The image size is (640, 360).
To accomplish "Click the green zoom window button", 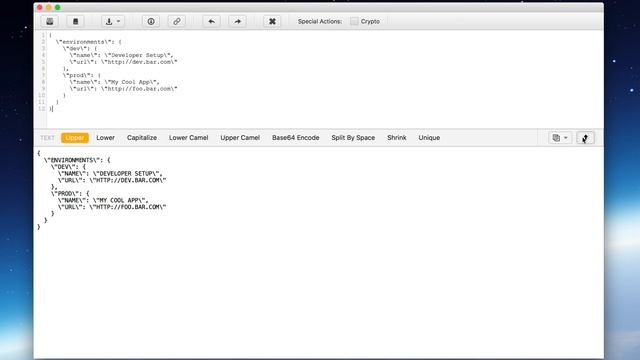I will click(x=58, y=7).
